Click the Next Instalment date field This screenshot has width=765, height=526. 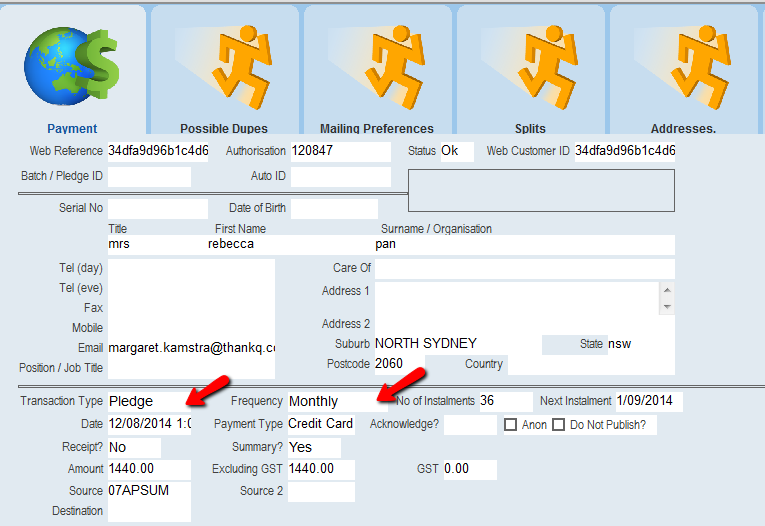pos(648,401)
